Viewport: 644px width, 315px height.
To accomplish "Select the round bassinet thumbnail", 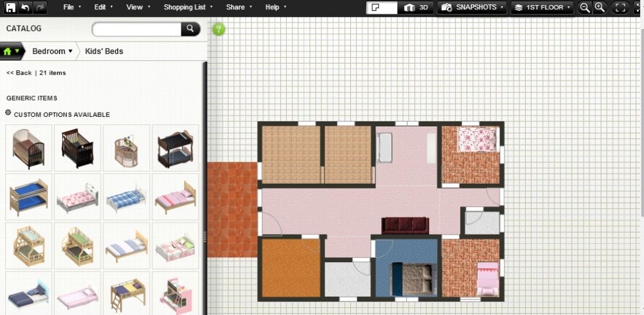I will (x=126, y=148).
